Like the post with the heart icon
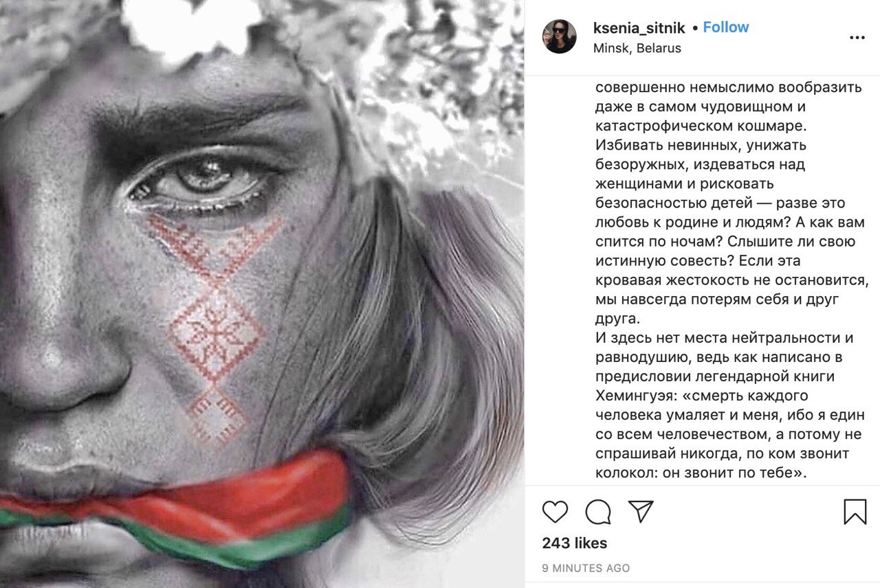880x588 pixels. pos(555,512)
